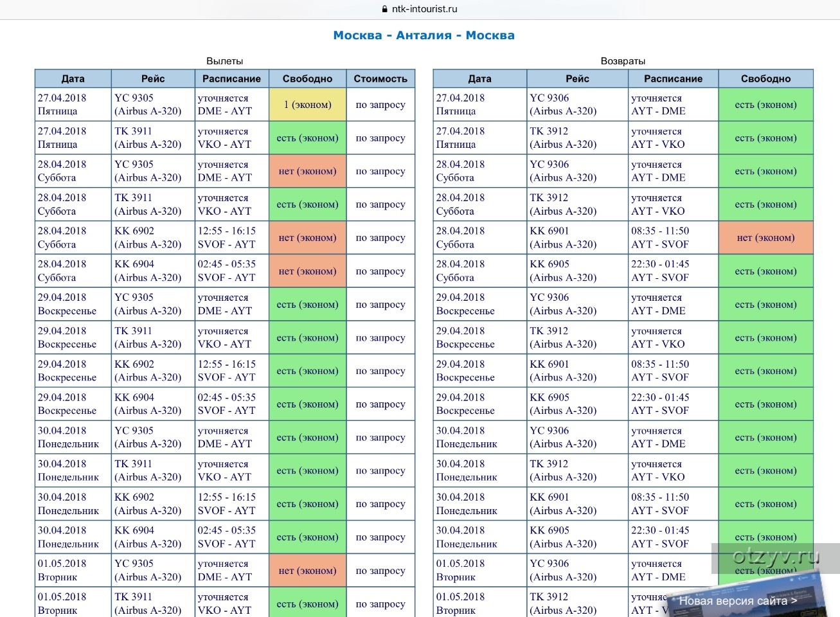The height and width of the screenshot is (617, 840).
Task: Click 'нет (эконом)' for 28.04.2018 flight KK 6902
Action: pos(307,238)
